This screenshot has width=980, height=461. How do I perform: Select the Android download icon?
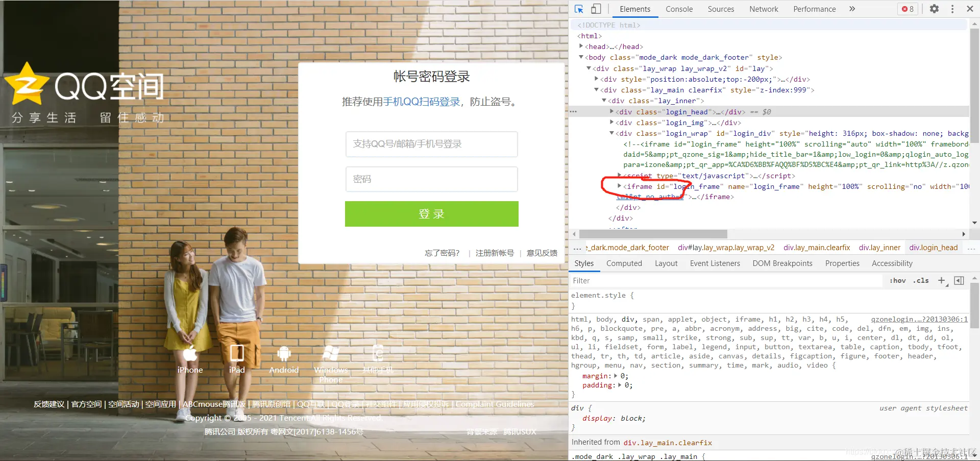pyautogui.click(x=284, y=353)
